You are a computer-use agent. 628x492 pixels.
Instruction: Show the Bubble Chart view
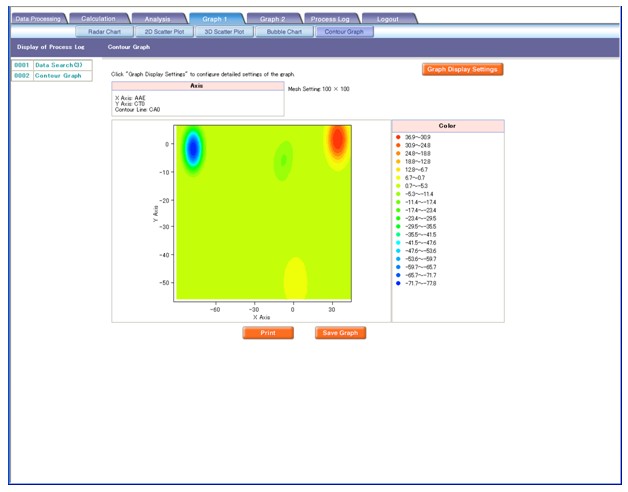tap(283, 32)
